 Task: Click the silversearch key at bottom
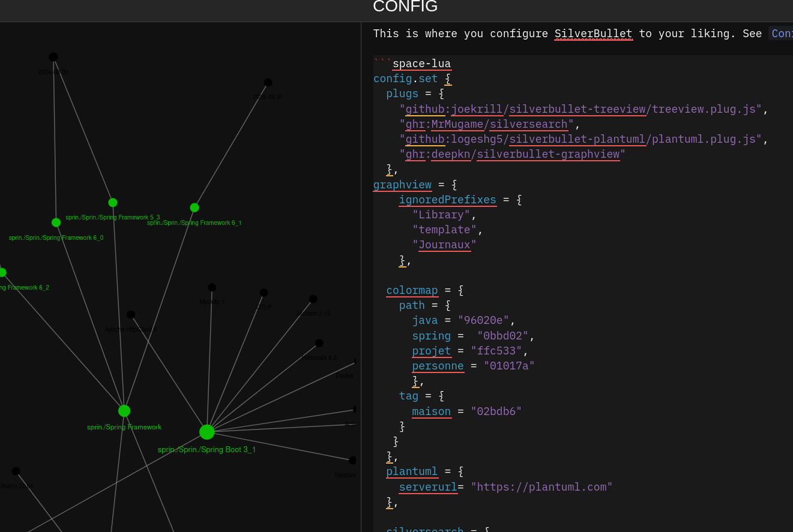425,530
